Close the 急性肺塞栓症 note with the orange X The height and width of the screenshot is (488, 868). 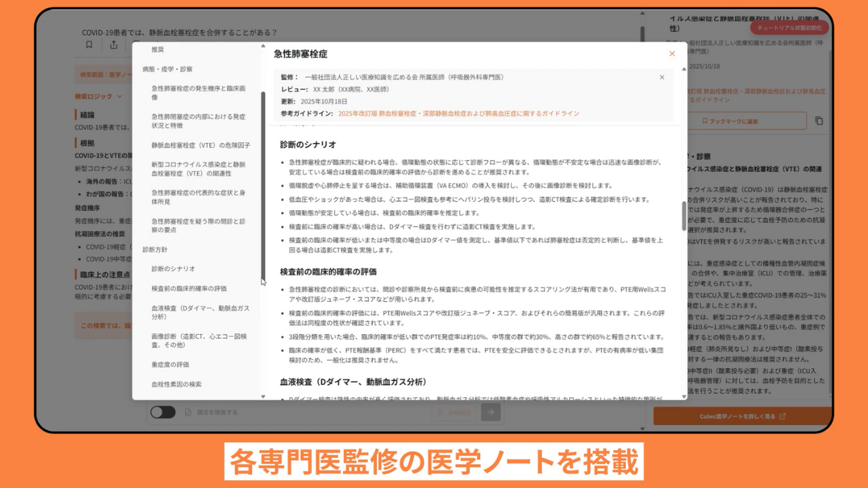click(672, 54)
